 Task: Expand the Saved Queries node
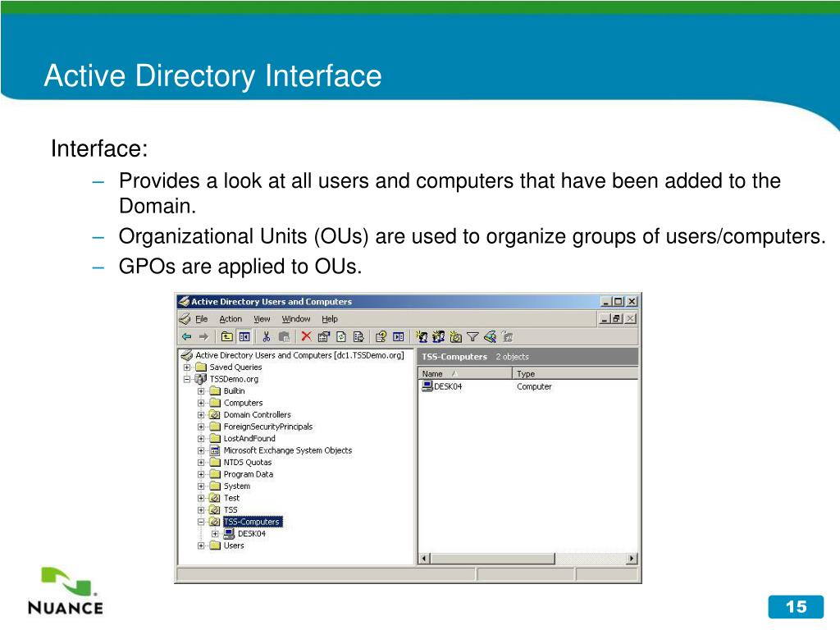[x=187, y=367]
